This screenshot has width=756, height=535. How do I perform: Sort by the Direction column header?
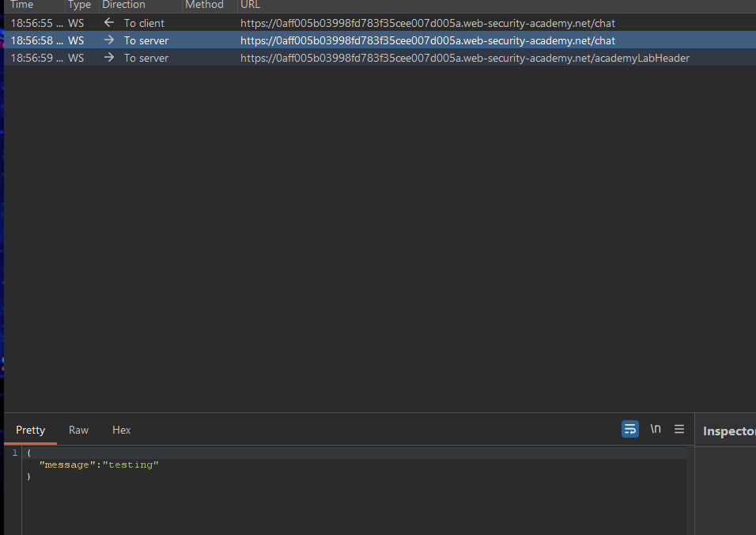123,5
